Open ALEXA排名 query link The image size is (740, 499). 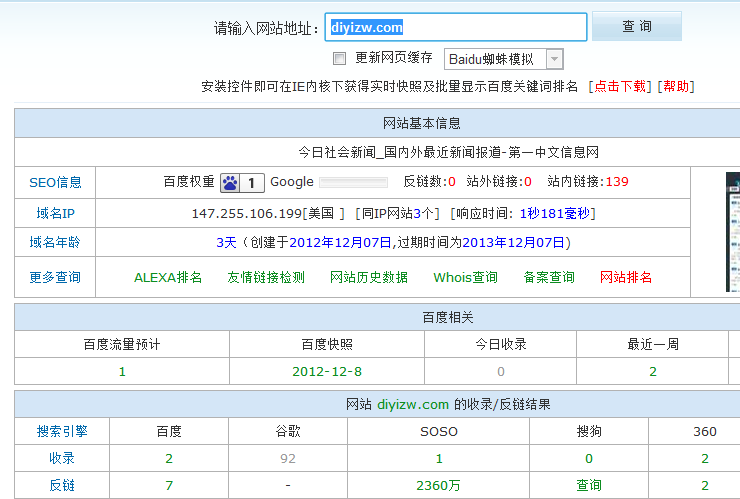coord(168,277)
